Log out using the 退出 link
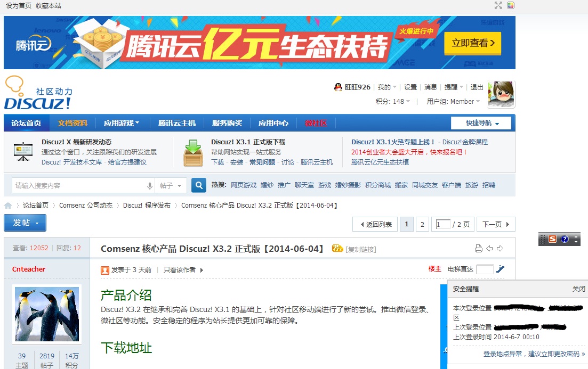The width and height of the screenshot is (588, 369). (477, 87)
